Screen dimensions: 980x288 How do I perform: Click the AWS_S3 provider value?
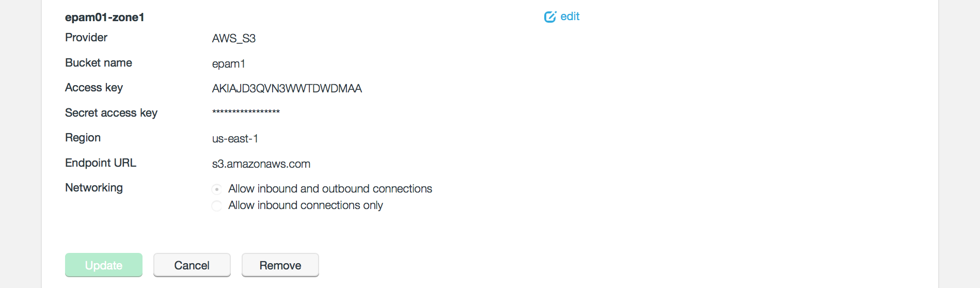[234, 39]
